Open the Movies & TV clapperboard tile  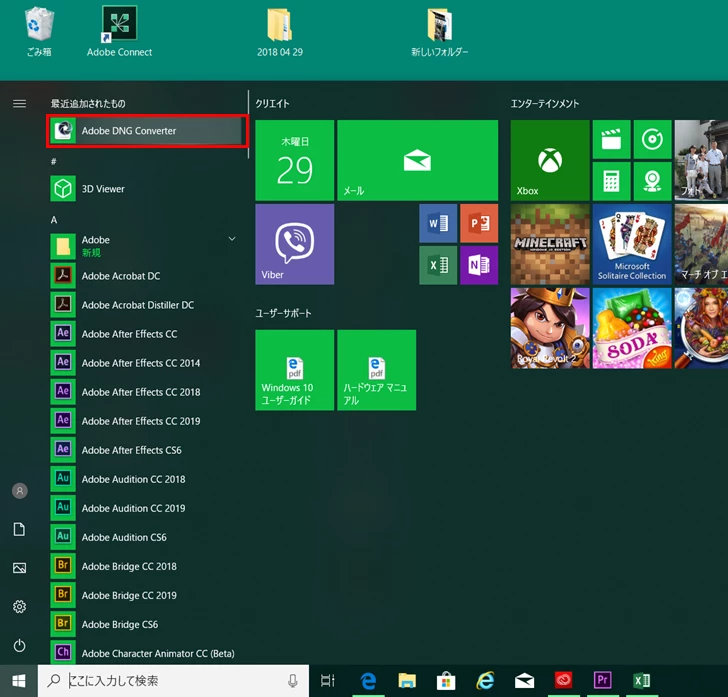tap(611, 139)
